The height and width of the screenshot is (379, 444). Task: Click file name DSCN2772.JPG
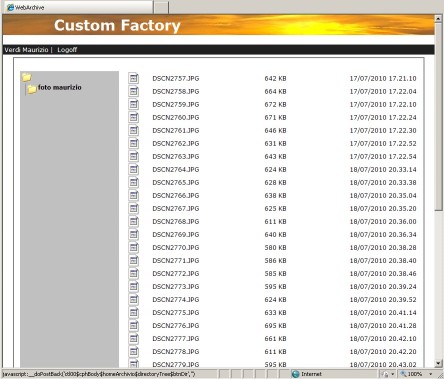coord(176,274)
